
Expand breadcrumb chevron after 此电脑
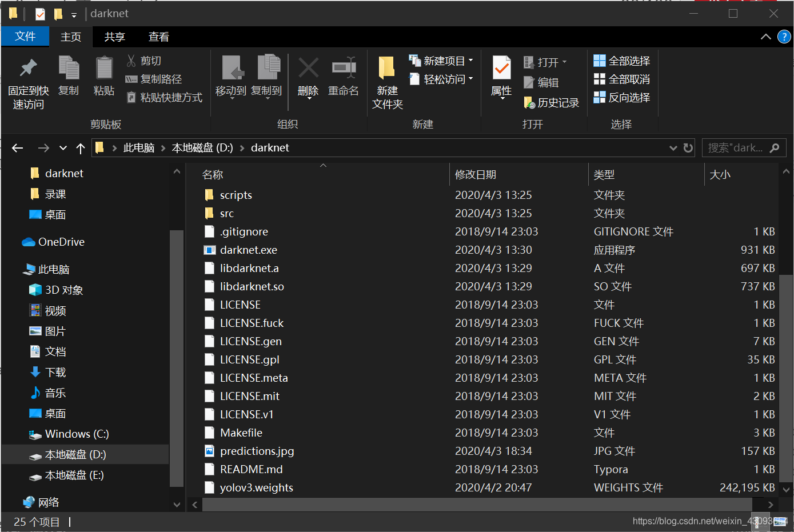pos(163,148)
